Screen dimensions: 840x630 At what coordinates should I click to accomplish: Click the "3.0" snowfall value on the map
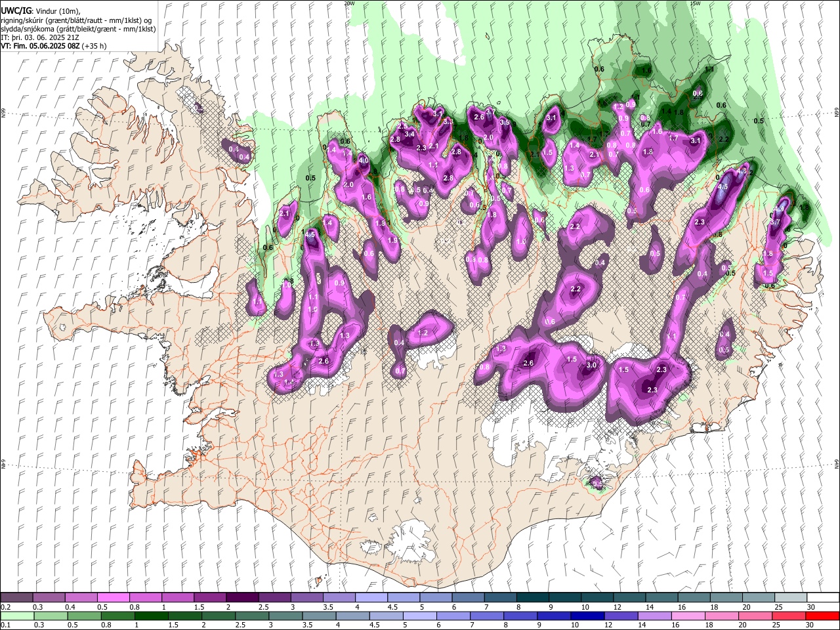coord(591,366)
